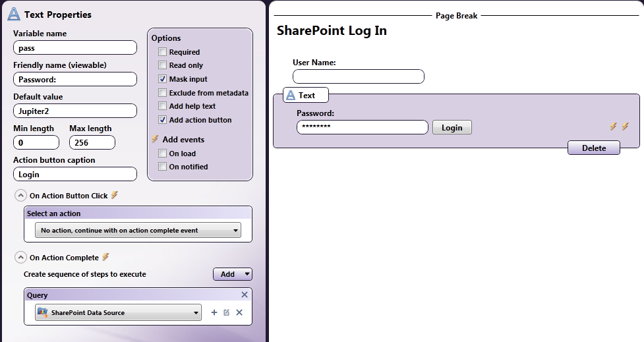Add a new data source with plus icon
The width and height of the screenshot is (644, 342).
(214, 312)
